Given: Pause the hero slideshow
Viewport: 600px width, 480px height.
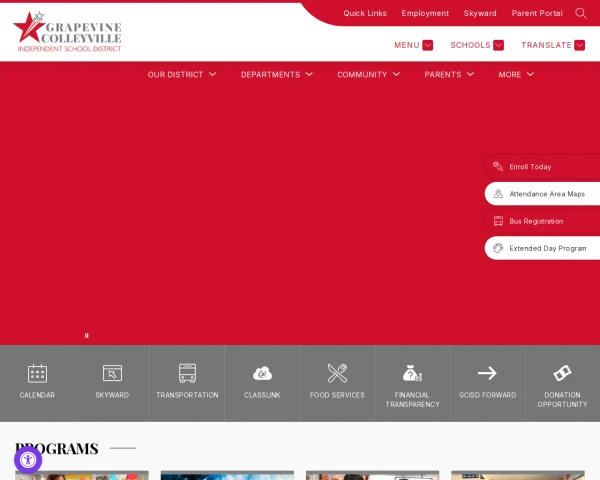Looking at the screenshot, I should click(x=86, y=335).
